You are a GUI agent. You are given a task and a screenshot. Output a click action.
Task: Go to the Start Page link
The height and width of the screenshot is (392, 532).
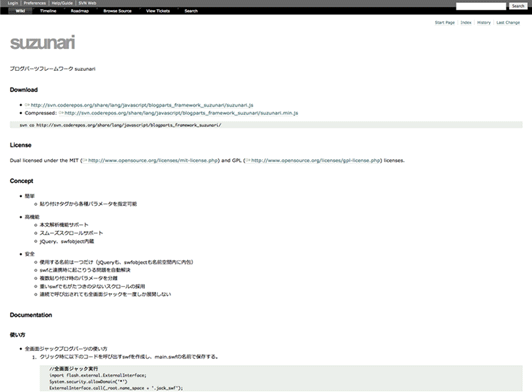444,22
